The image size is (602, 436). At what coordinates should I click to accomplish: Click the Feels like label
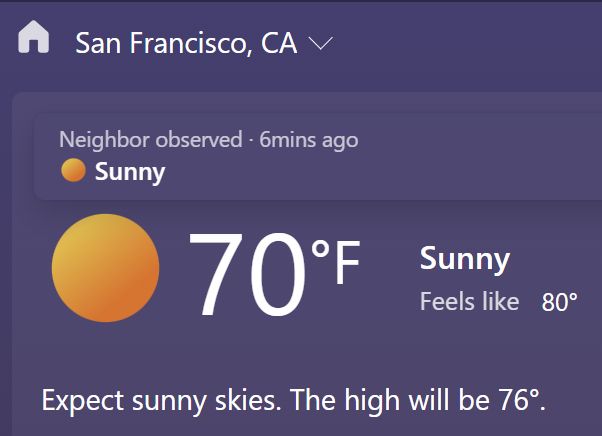coord(469,301)
